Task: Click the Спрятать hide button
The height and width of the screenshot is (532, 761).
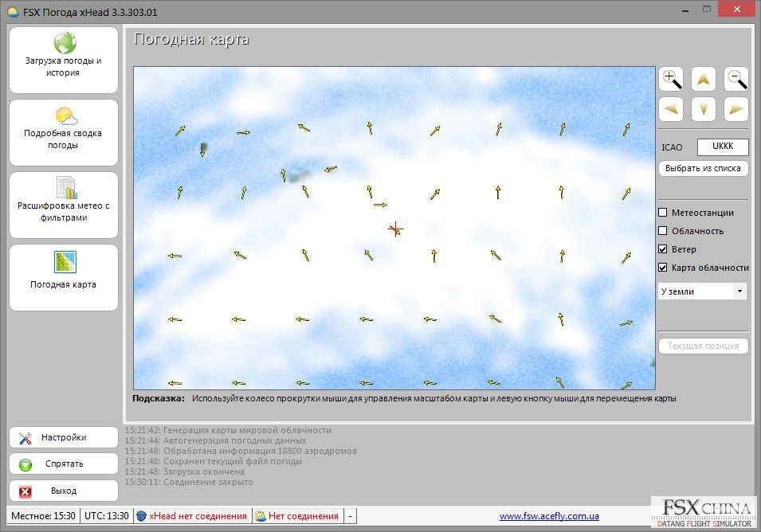Action: click(x=64, y=464)
